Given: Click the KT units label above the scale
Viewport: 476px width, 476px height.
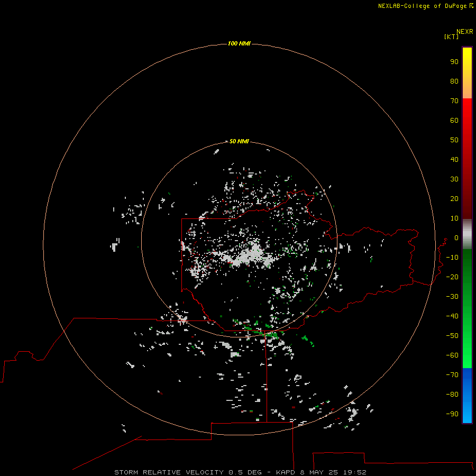Looking at the screenshot, I should click(x=451, y=36).
